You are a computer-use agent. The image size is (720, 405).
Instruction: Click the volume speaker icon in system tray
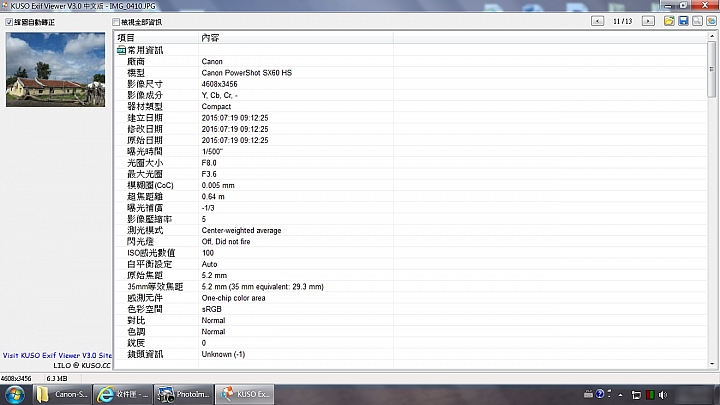[x=663, y=394]
